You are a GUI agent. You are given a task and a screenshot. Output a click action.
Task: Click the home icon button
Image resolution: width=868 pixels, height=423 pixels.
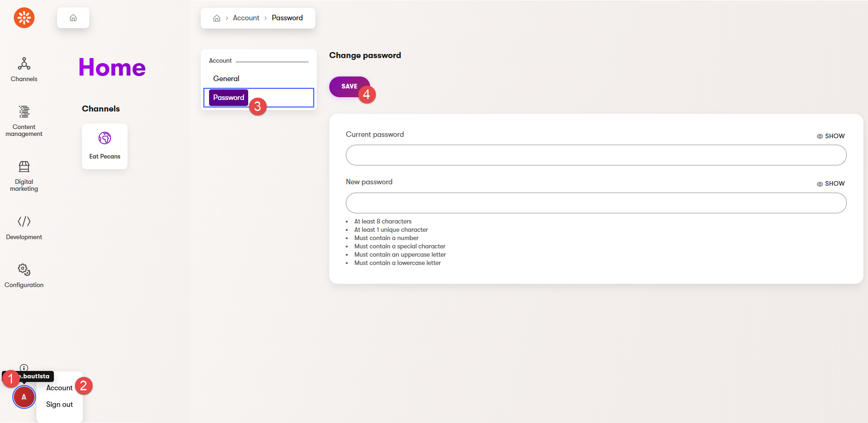click(x=73, y=18)
